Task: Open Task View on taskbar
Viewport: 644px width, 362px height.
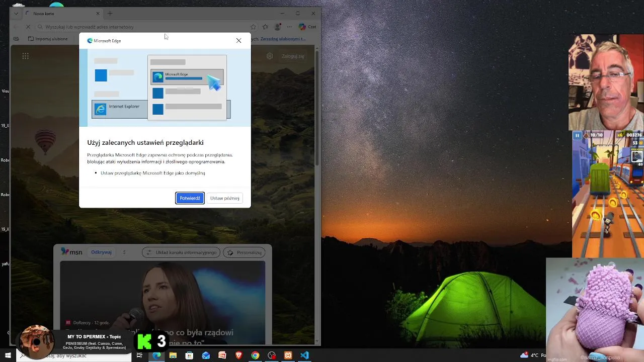Action: pyautogui.click(x=140, y=355)
